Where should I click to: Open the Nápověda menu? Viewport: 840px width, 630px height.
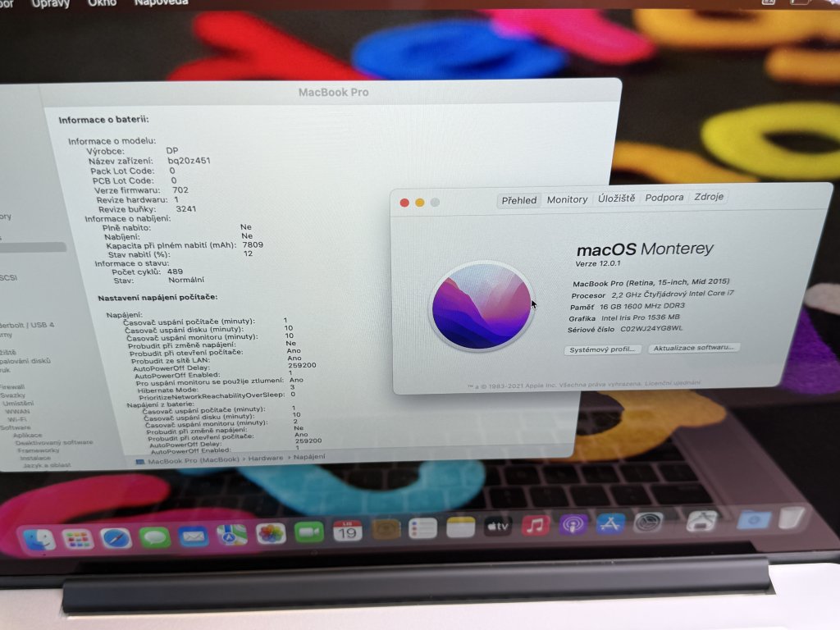click(162, 2)
